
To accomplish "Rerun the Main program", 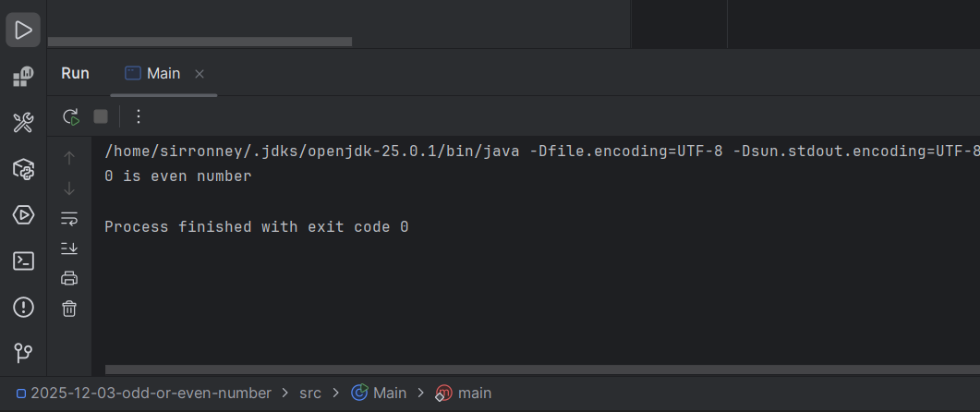I will pos(71,116).
